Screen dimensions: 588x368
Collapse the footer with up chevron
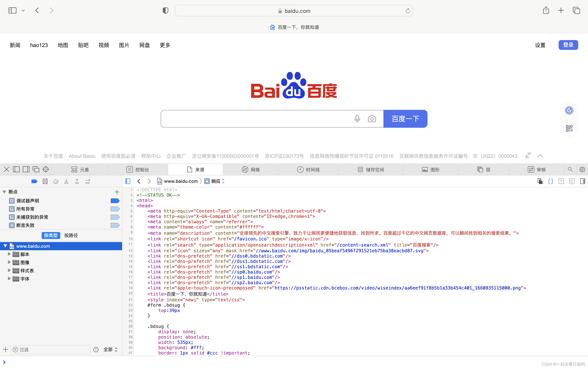point(540,156)
